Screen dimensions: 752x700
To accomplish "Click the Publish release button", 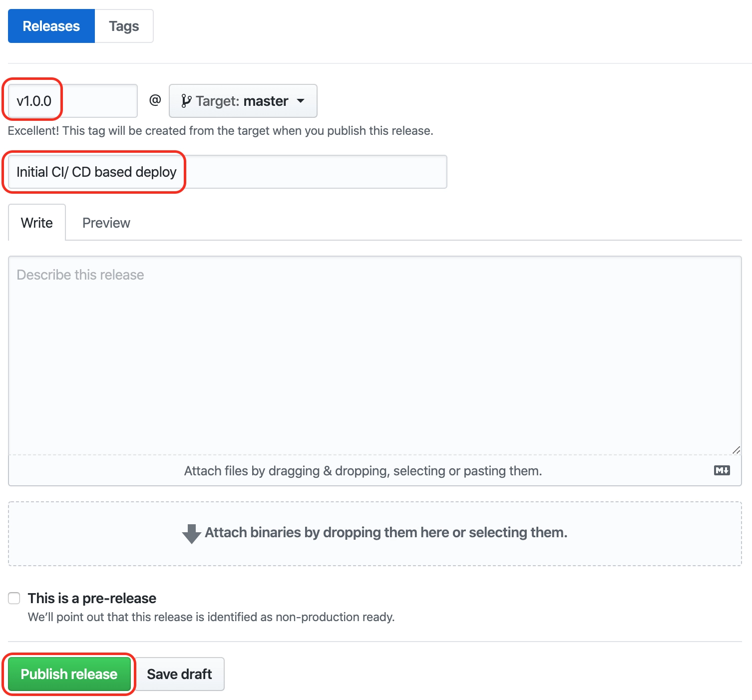I will tap(69, 674).
